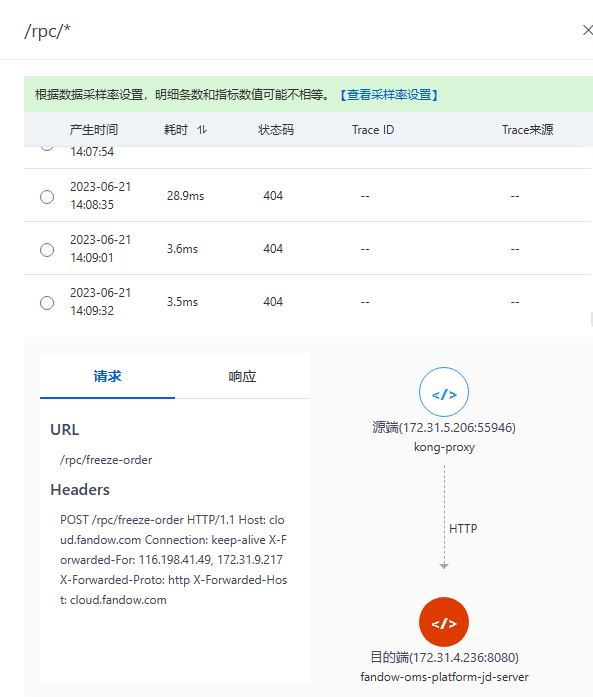
Task: Click the fandow-oms-platform-jd-server label
Action: click(445, 677)
